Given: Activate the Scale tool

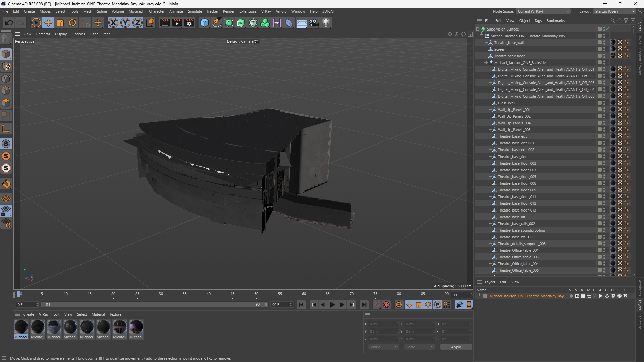Looking at the screenshot, I should [60, 23].
